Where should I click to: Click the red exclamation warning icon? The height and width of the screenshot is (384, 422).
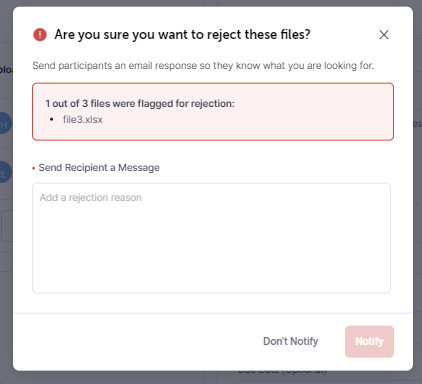(40, 35)
